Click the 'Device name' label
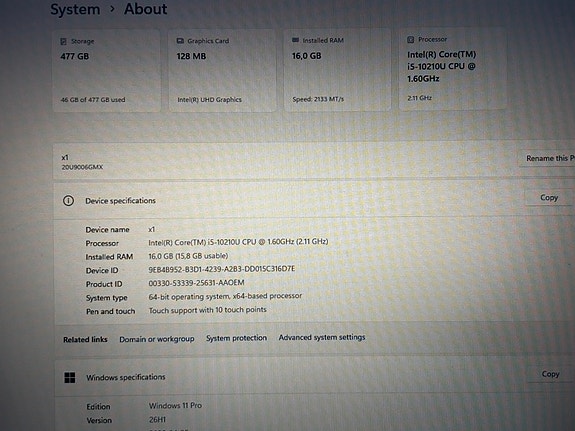 107,230
